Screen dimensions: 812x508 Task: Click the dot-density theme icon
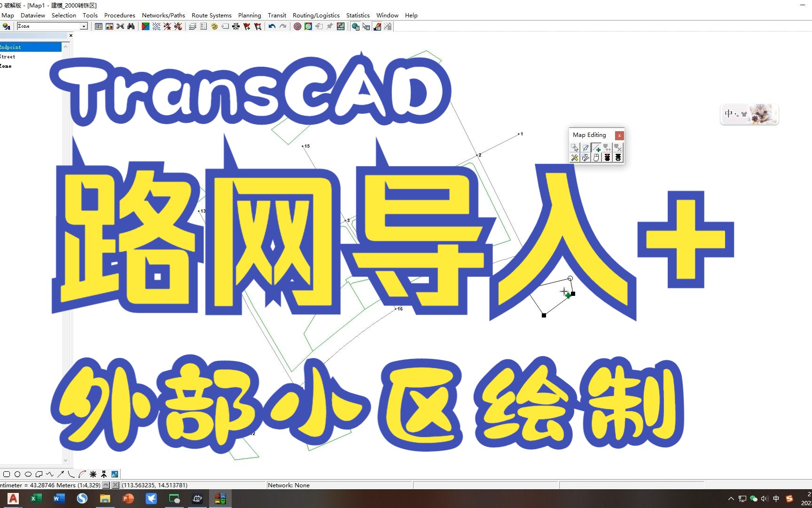point(156,26)
